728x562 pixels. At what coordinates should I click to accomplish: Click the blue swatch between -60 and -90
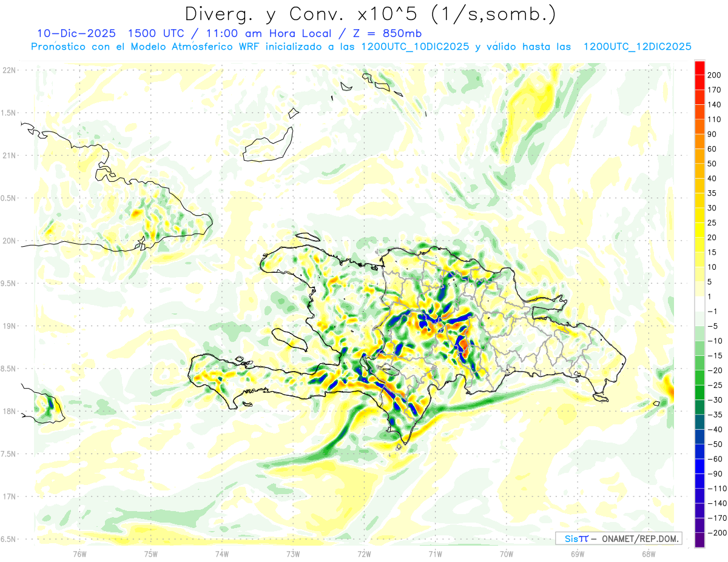click(x=699, y=467)
